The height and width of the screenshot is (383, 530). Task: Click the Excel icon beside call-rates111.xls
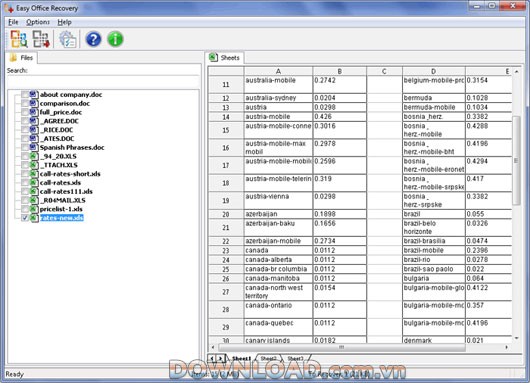33,191
